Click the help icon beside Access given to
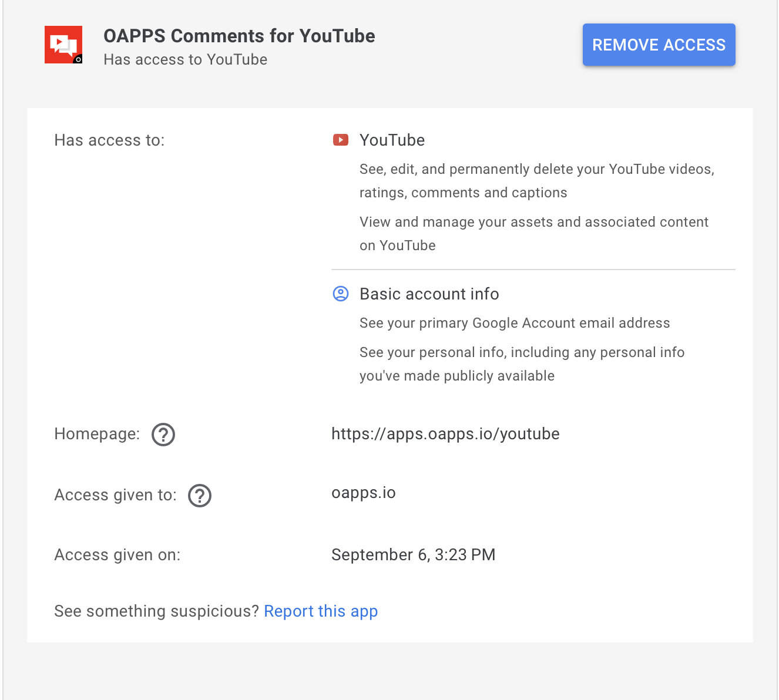The image size is (779, 700). tap(200, 496)
